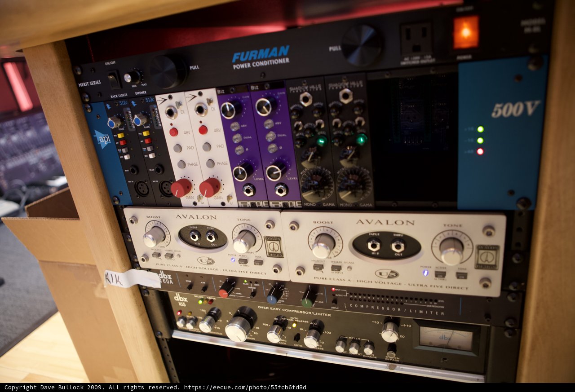Click the INPUT jack on the right Avalon U5

374,245
